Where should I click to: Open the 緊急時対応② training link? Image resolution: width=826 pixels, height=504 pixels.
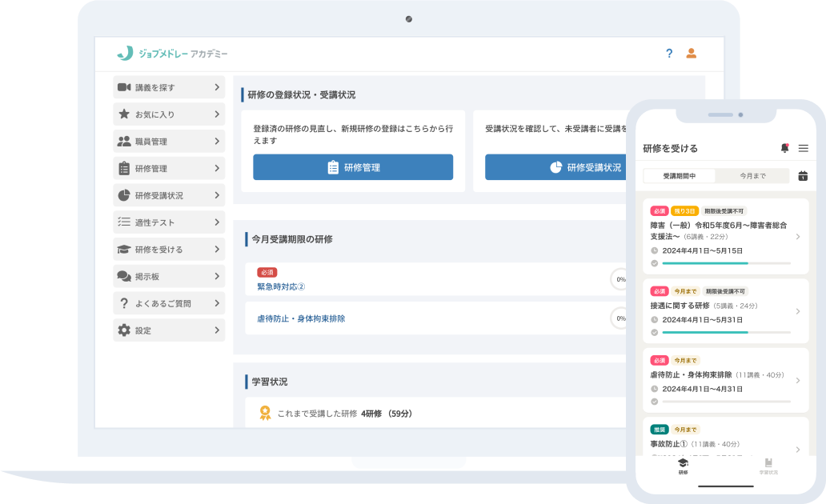pos(281,286)
